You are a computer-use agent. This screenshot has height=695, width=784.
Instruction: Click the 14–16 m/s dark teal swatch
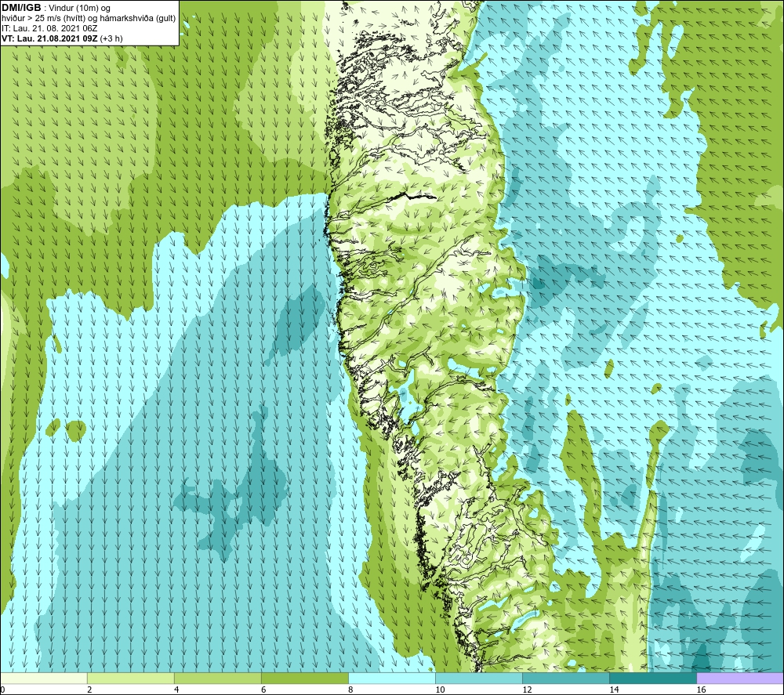653,678
